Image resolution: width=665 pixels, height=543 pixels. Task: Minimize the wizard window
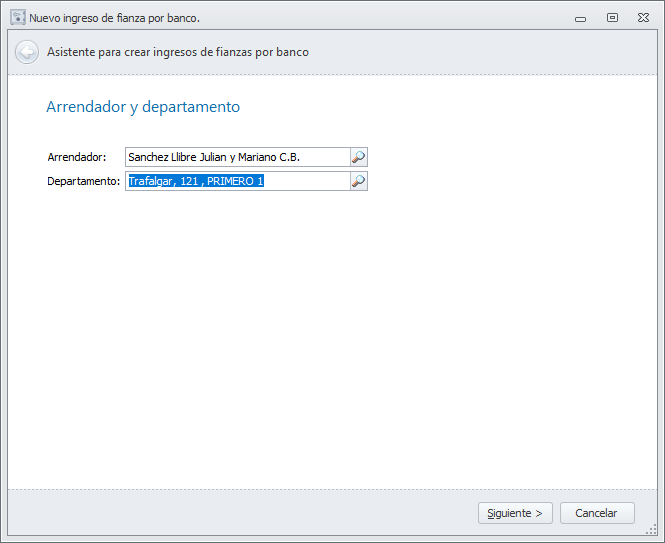point(581,19)
